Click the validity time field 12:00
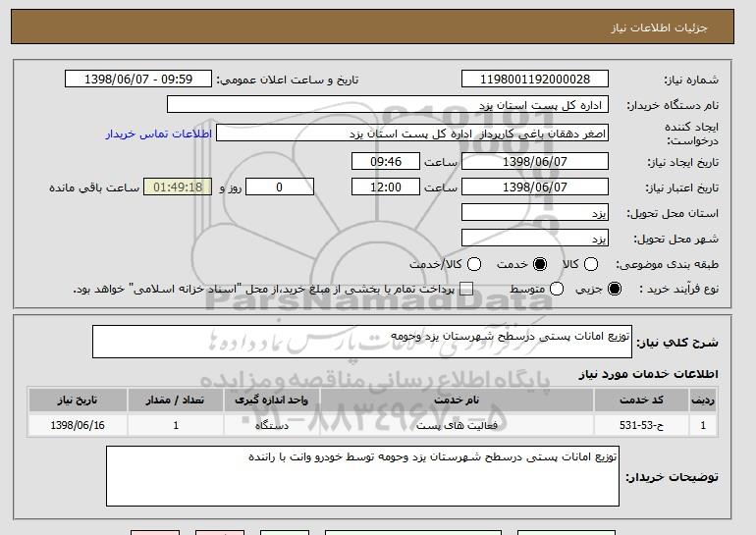Screen dimensions: 756x535 386,187
